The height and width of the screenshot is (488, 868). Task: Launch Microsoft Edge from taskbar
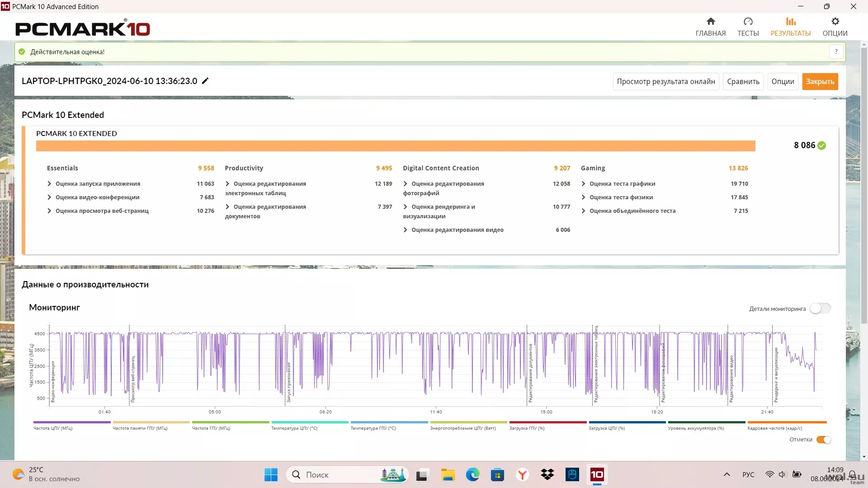(472, 474)
